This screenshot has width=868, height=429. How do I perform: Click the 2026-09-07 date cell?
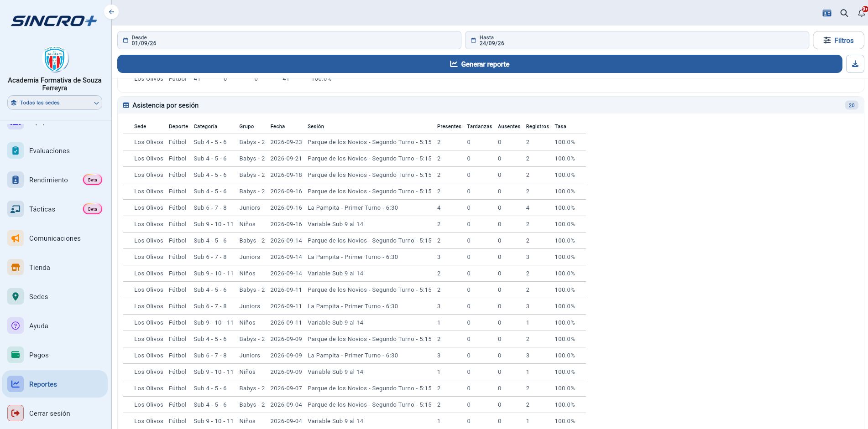point(286,388)
